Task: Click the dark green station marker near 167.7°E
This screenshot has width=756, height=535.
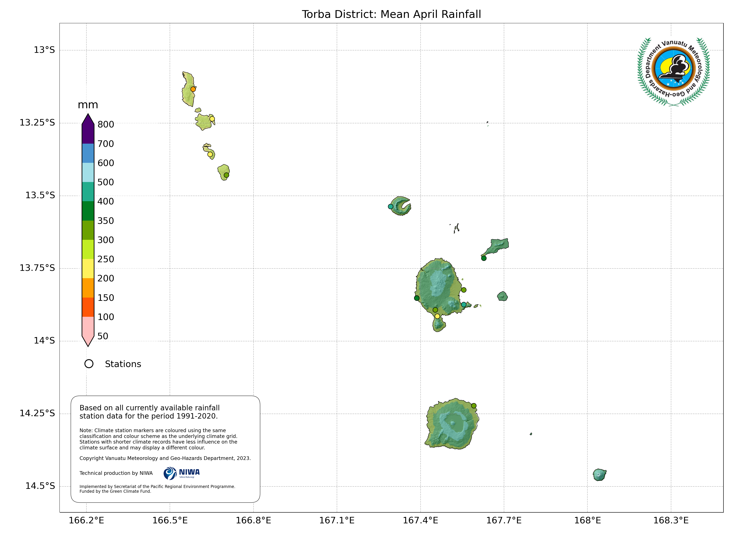Action: point(484,258)
